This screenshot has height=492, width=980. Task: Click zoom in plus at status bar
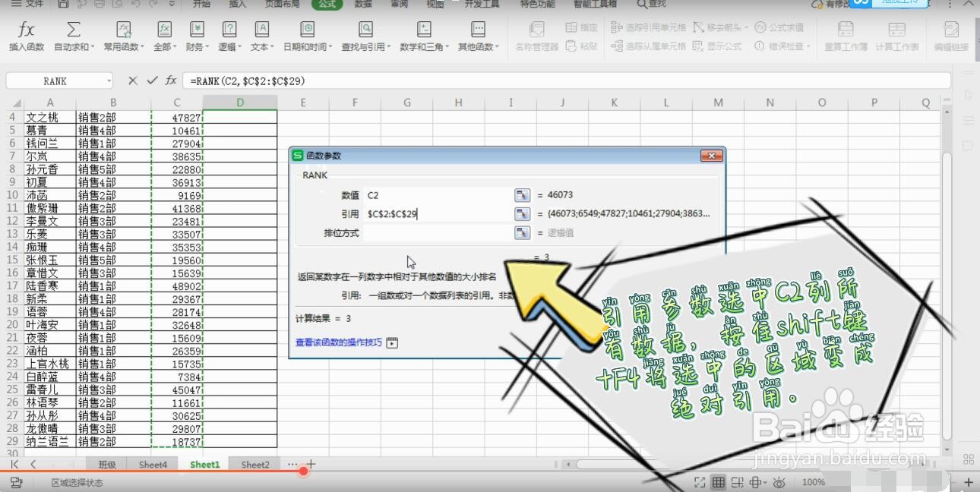(969, 482)
